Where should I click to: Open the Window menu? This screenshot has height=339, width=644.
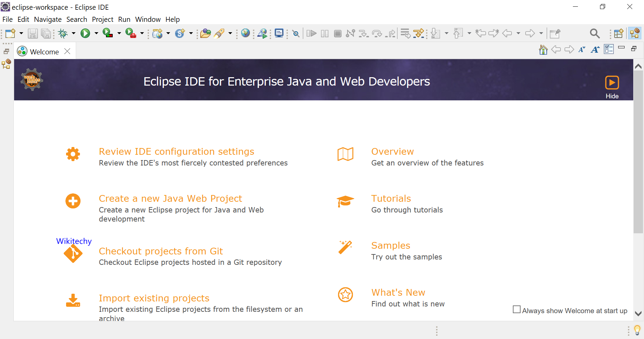click(148, 19)
